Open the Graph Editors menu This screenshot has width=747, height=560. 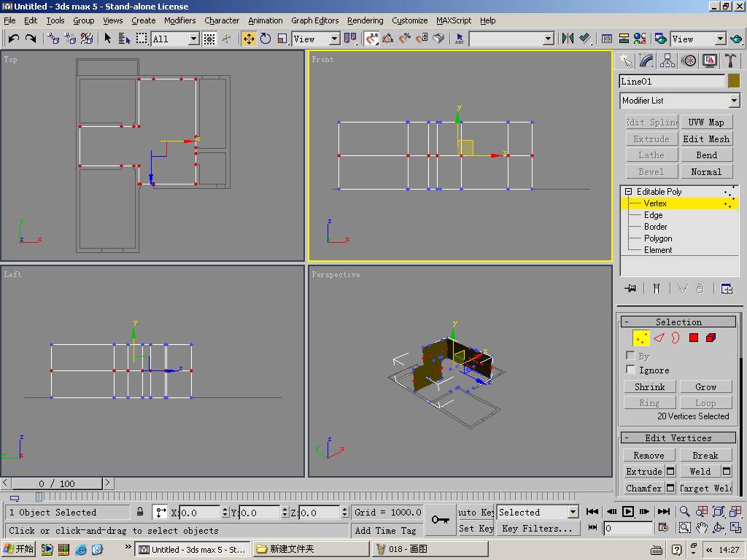(x=315, y=20)
